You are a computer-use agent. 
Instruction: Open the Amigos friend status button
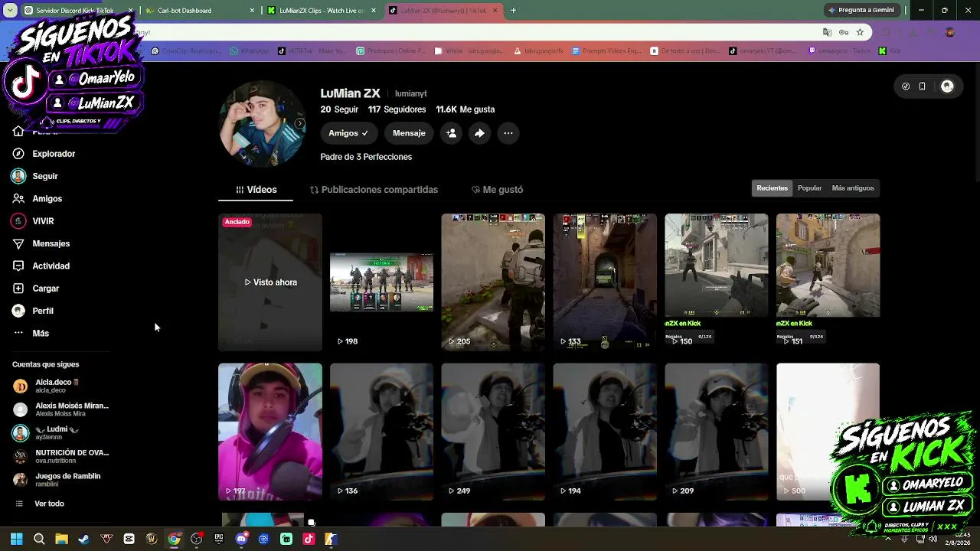point(348,133)
